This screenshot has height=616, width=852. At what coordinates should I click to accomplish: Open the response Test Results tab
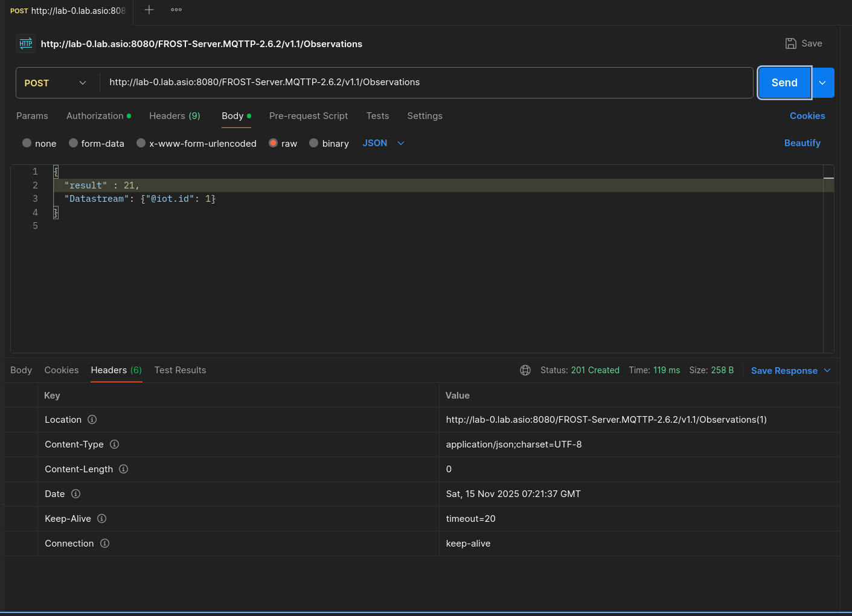pos(180,370)
